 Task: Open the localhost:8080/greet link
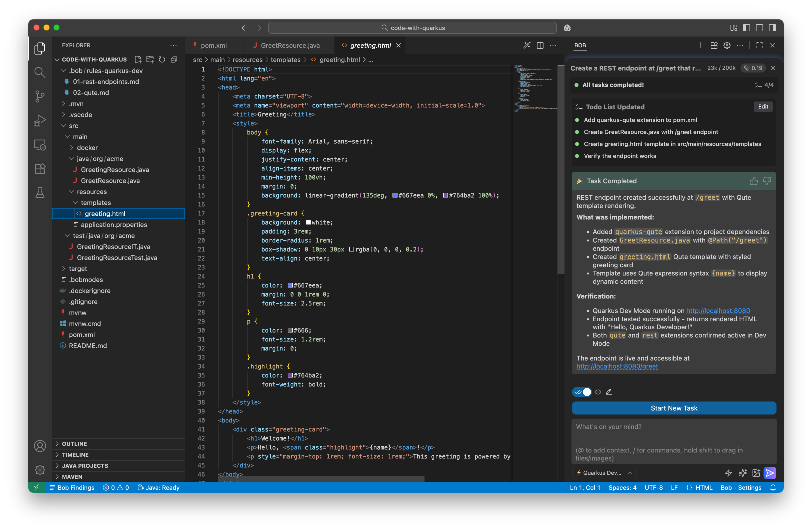(x=617, y=366)
